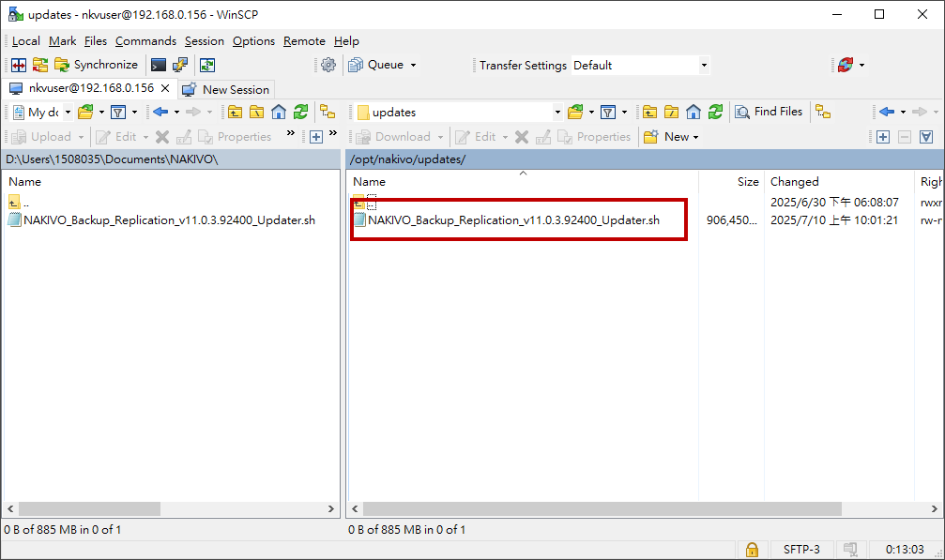Click local panel Select Files plus icon
The width and height of the screenshot is (945, 560).
316,137
